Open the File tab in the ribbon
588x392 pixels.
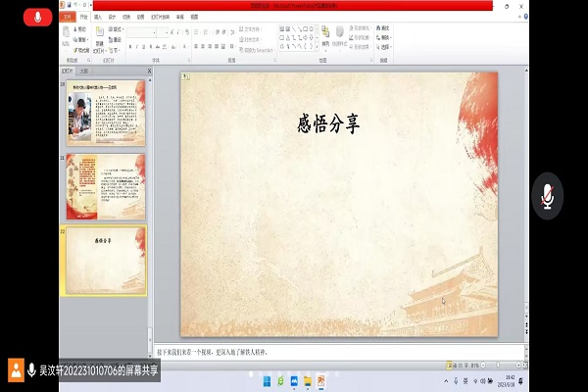tap(67, 17)
